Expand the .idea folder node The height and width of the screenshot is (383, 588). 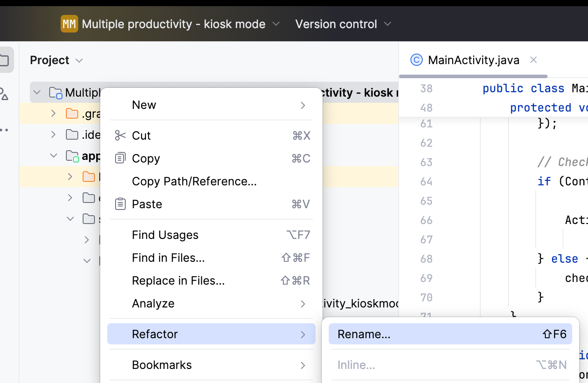(x=54, y=134)
